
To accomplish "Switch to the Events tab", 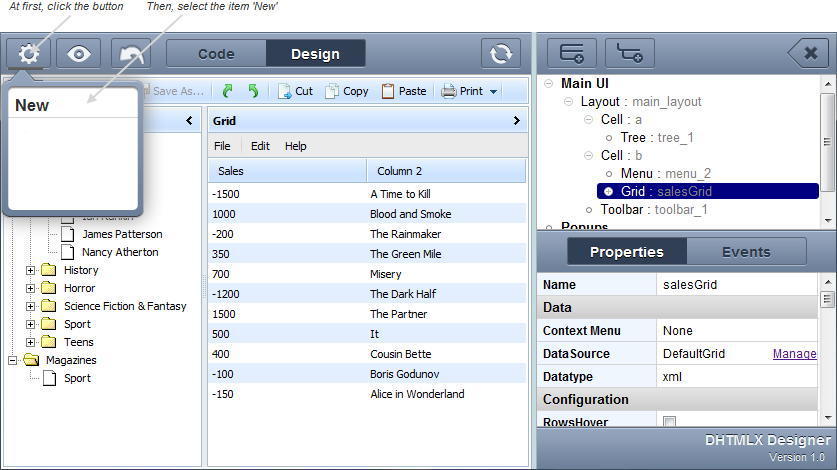I will [x=746, y=252].
